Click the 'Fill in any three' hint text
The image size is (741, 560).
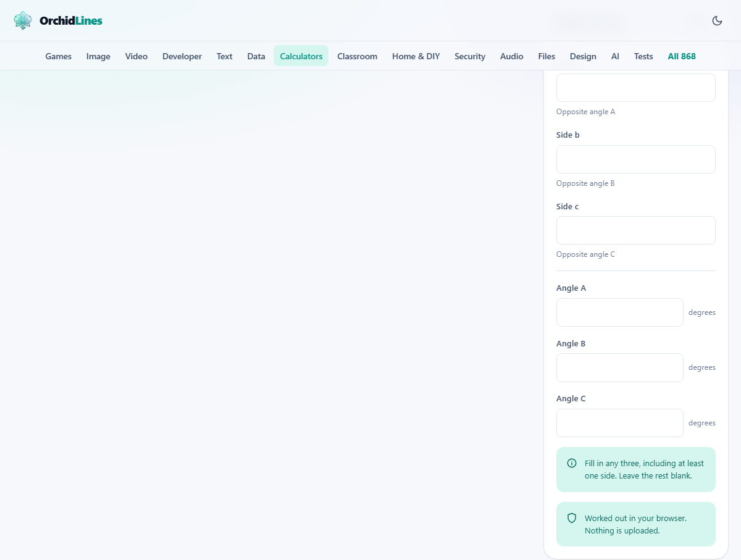644,469
